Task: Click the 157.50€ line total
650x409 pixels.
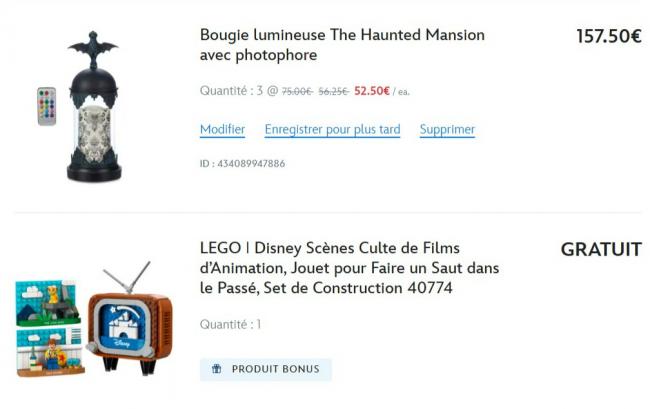Action: pos(608,37)
